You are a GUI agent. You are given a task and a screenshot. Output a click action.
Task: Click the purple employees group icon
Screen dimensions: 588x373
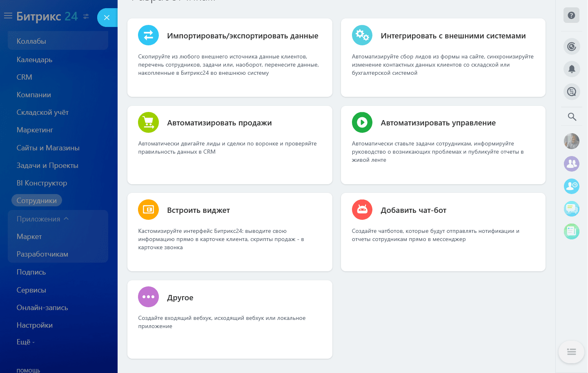572,164
